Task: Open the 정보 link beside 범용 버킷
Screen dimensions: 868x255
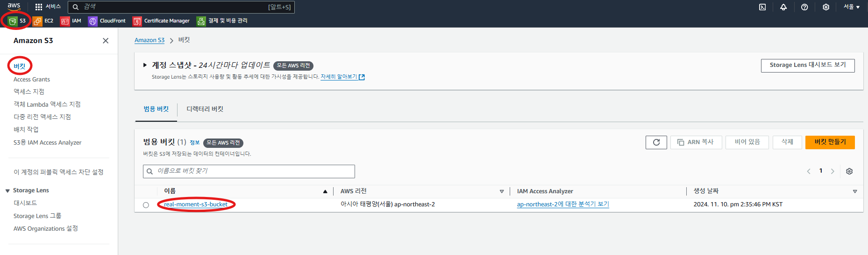Action: tap(194, 143)
